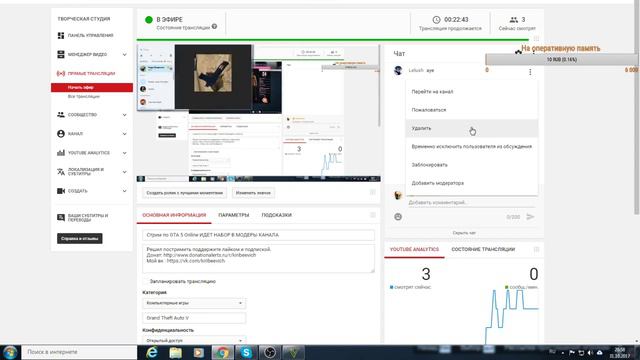Expand the Сообщество section chevron
Image resolution: width=640 pixels, height=360 pixels.
coord(124,115)
